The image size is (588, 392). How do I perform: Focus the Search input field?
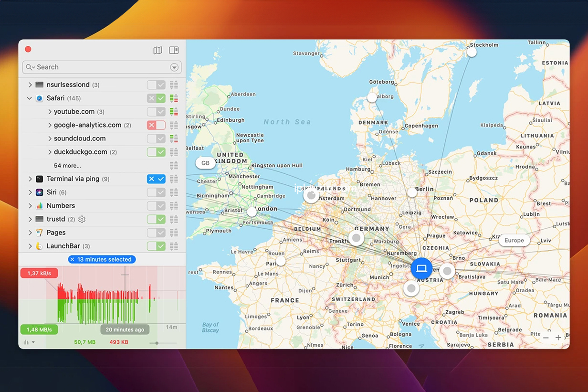pyautogui.click(x=102, y=67)
